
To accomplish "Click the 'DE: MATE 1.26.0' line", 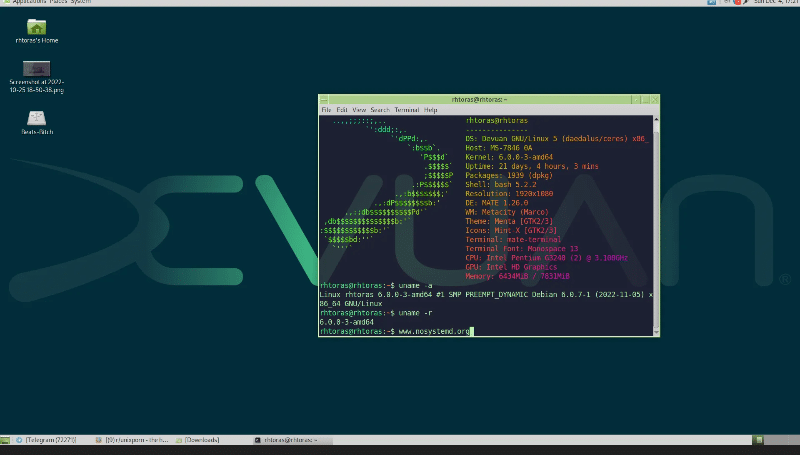I will (x=496, y=203).
